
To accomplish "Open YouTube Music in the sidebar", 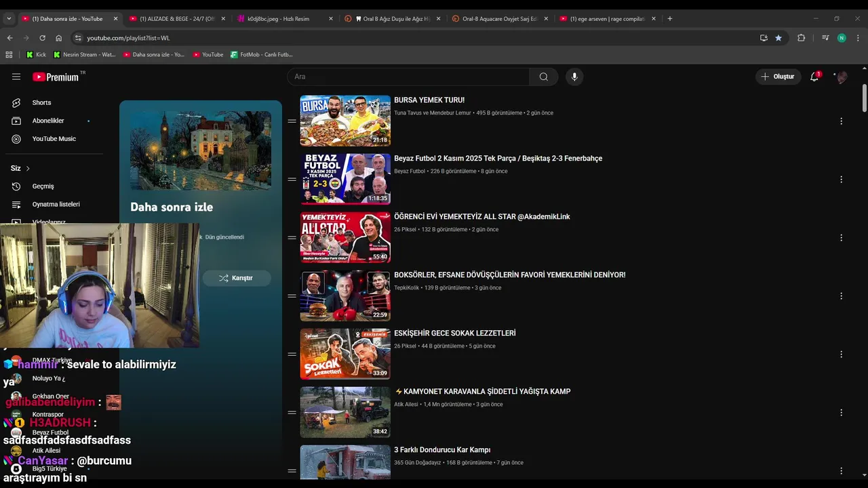I will pyautogui.click(x=54, y=139).
